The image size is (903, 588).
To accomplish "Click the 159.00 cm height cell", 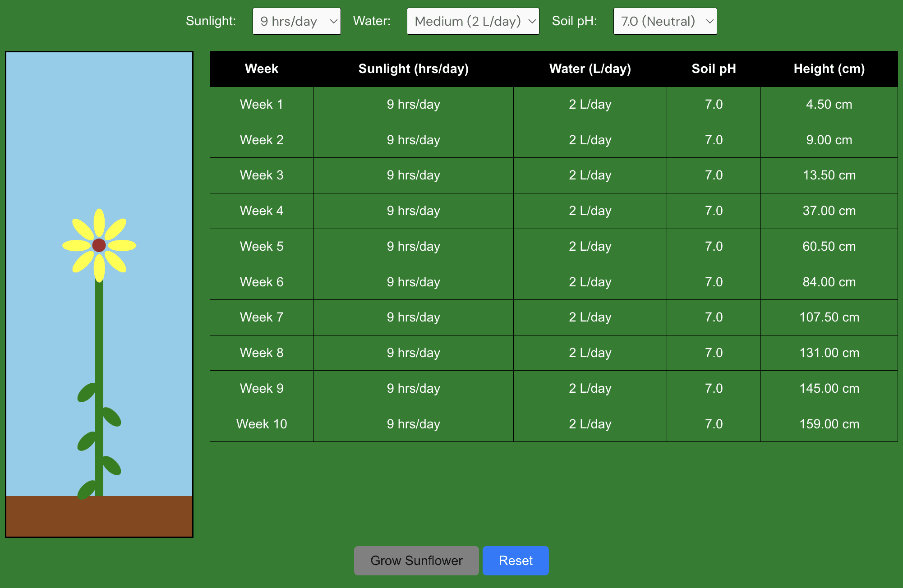I will [x=829, y=424].
